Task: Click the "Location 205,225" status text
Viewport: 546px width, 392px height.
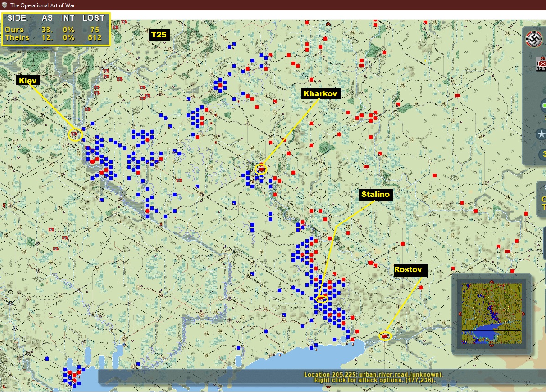Action: click(x=373, y=375)
